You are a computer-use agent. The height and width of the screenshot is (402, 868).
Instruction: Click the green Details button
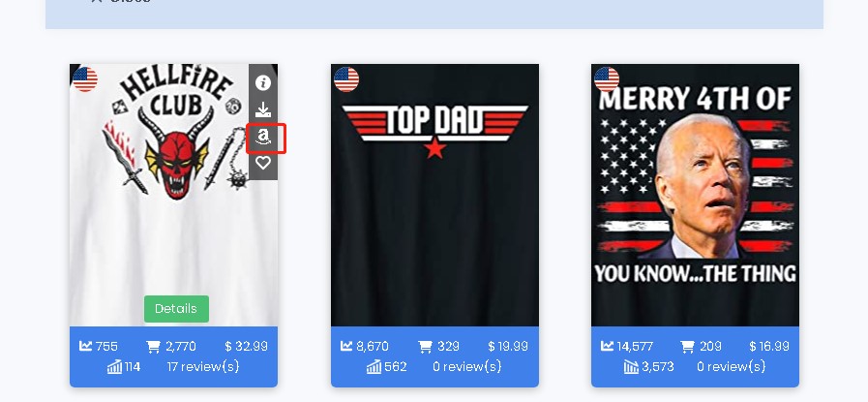[176, 309]
